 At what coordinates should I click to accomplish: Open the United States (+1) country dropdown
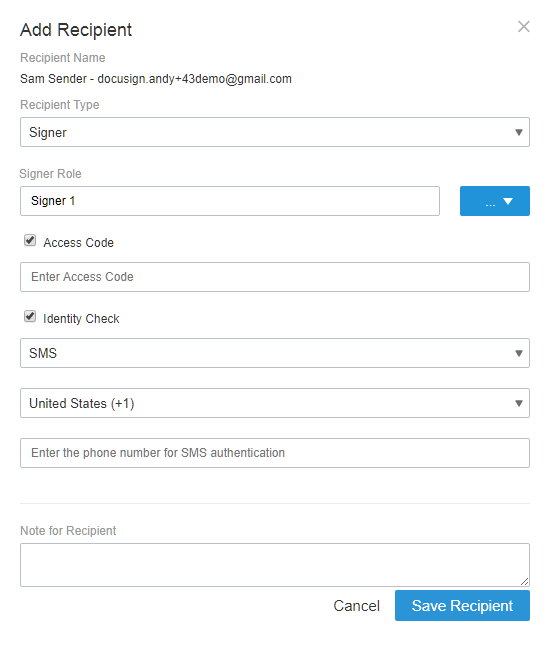pos(275,403)
